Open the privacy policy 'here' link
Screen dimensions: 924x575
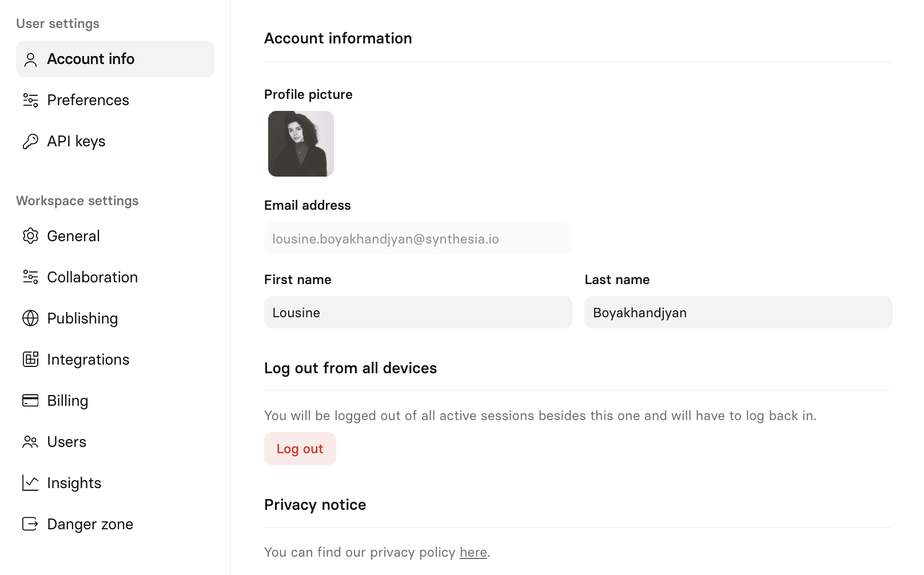tap(473, 553)
